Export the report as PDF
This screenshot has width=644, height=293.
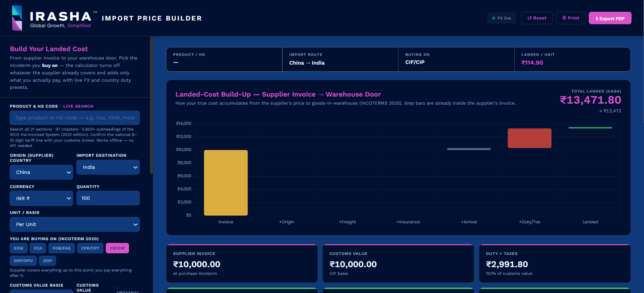(x=610, y=18)
